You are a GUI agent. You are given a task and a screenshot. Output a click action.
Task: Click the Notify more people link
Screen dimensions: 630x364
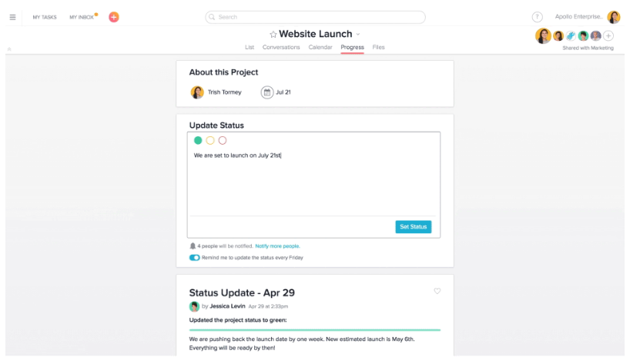point(277,246)
